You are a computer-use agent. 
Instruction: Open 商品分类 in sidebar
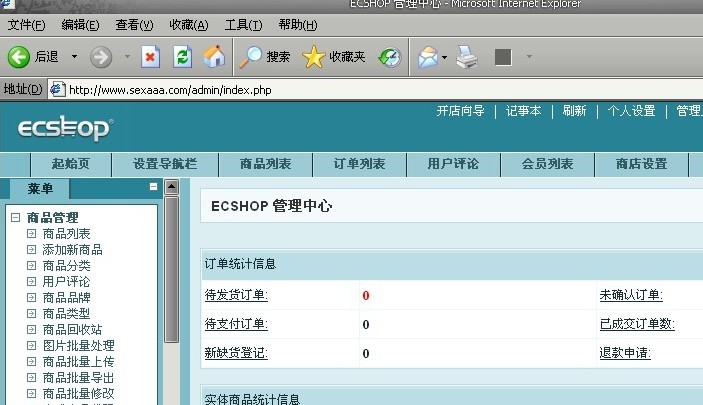tap(66, 266)
